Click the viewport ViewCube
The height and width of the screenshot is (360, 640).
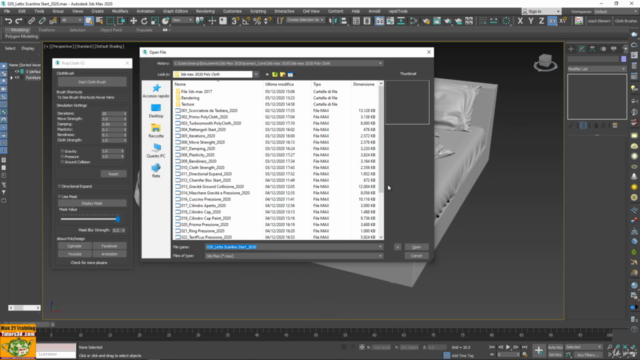click(545, 62)
